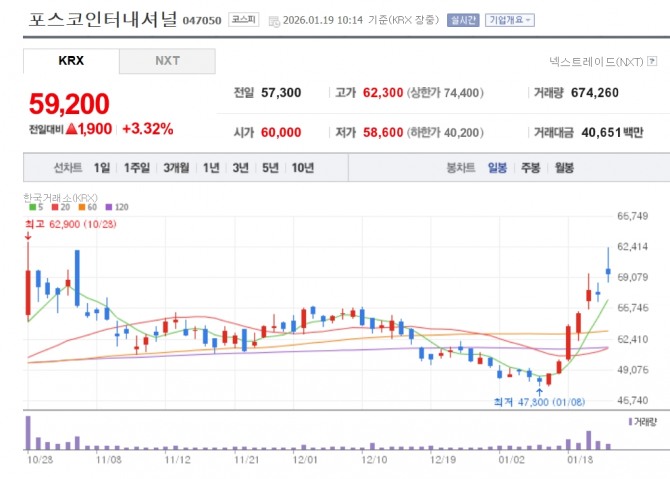Viewport: 670px width, 479px height.
Task: Switch to the NXT tab
Action: point(167,61)
